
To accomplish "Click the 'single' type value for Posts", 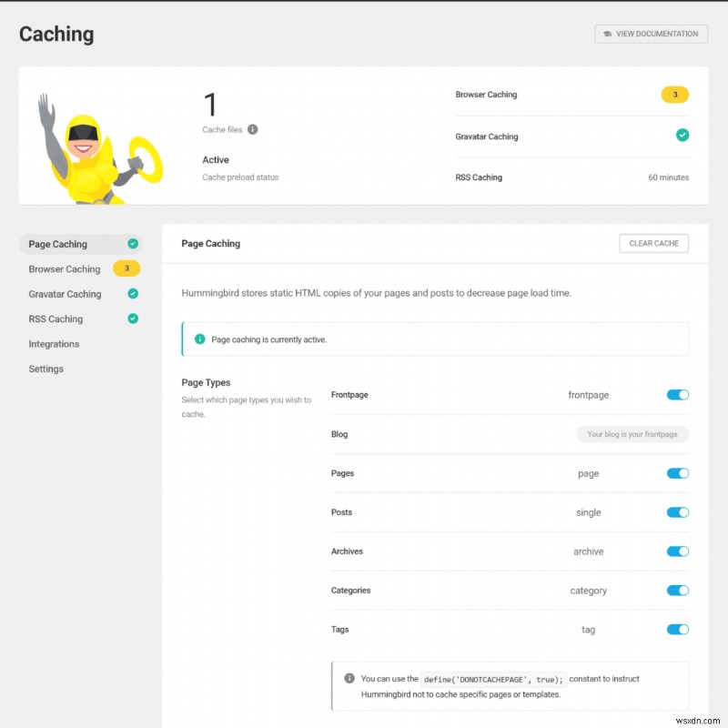I will click(588, 512).
